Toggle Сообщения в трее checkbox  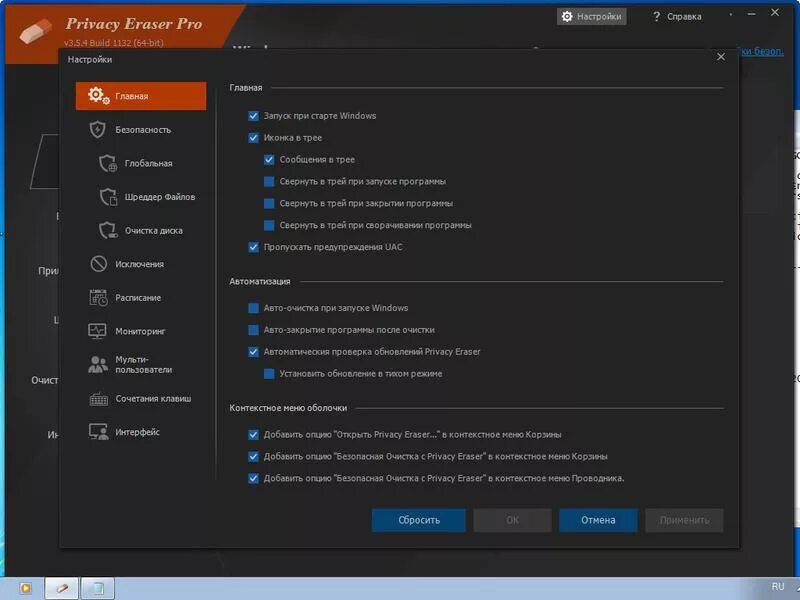[x=269, y=160]
